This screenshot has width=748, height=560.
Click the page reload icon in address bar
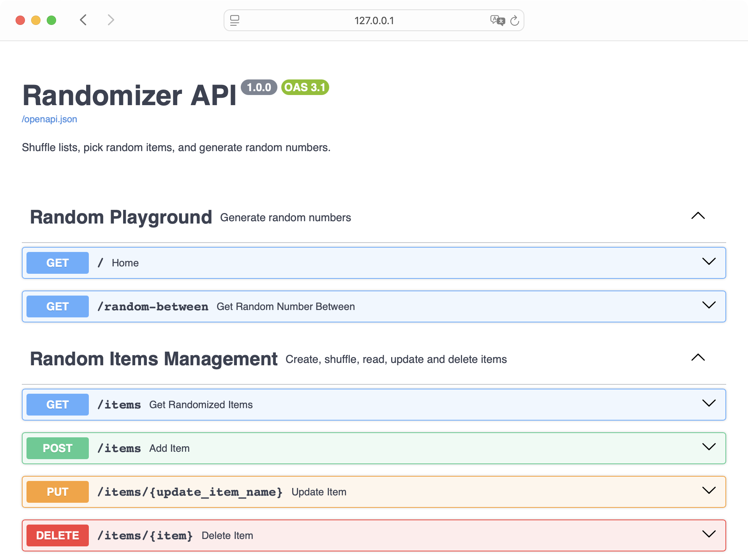pos(515,21)
